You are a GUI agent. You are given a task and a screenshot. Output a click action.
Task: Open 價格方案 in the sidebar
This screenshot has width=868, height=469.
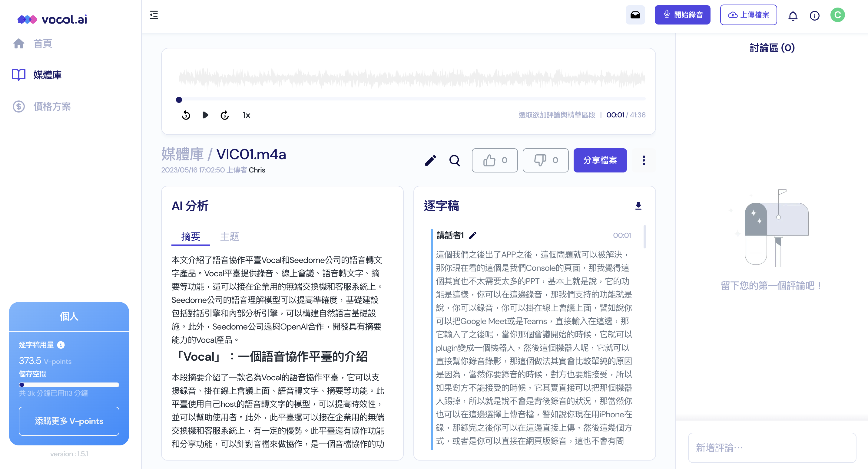tap(42, 107)
